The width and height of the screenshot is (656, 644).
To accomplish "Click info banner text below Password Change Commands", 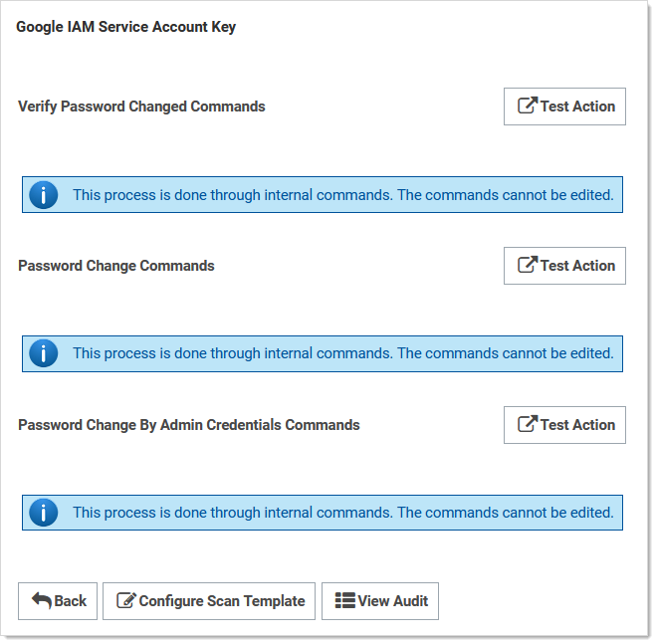I will (342, 353).
